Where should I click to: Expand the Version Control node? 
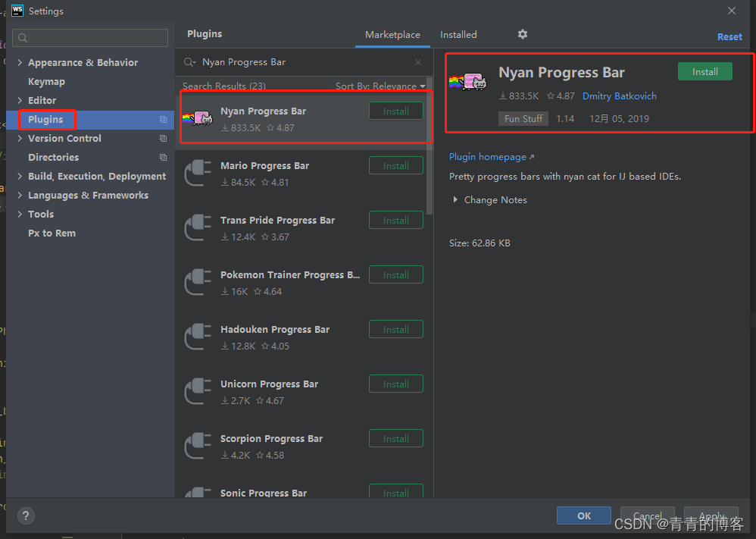pos(20,139)
